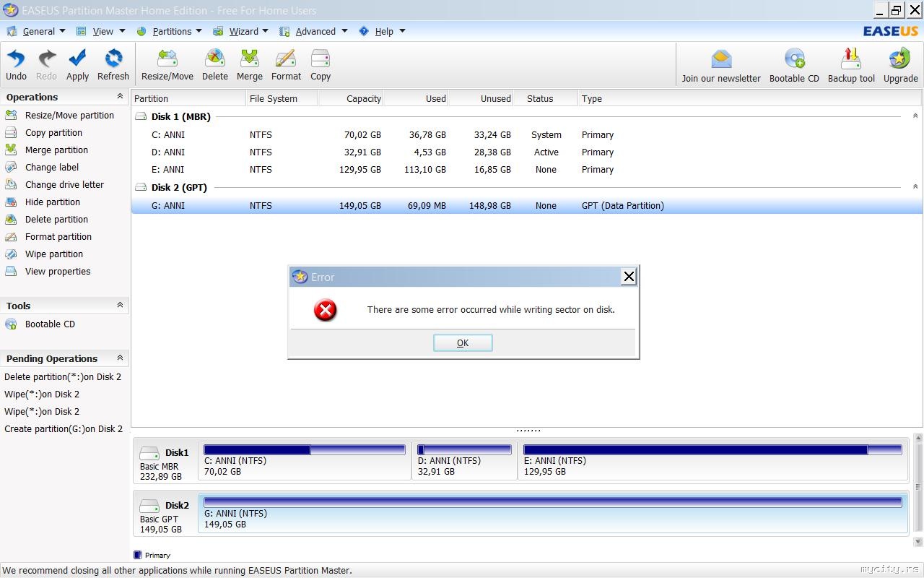The height and width of the screenshot is (578, 924).
Task: Click OK in the Error dialog
Action: point(463,343)
